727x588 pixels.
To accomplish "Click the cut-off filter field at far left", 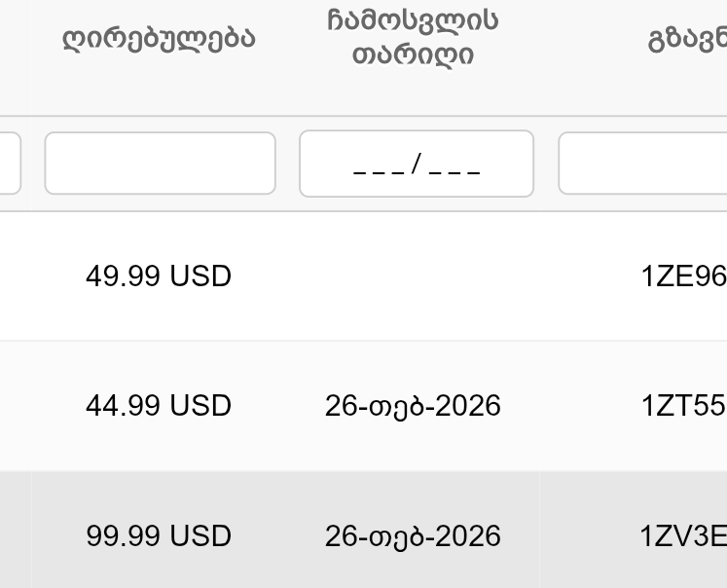I will tap(10, 164).
